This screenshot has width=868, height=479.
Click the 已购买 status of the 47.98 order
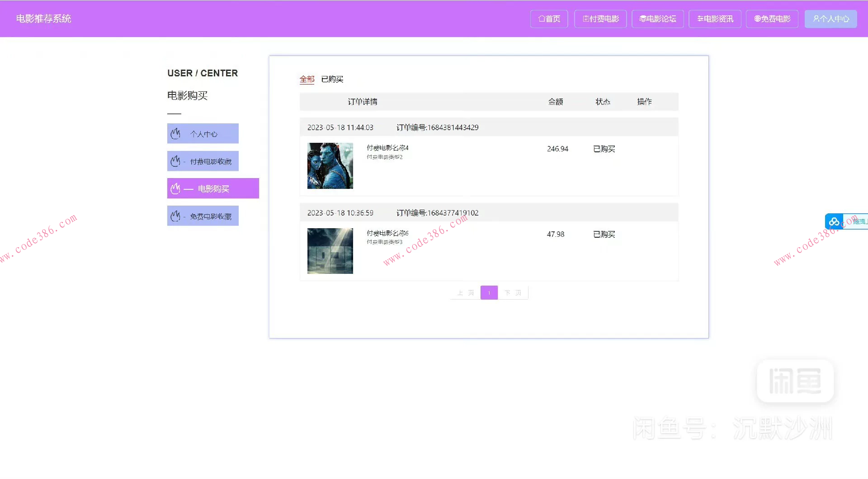coord(604,234)
